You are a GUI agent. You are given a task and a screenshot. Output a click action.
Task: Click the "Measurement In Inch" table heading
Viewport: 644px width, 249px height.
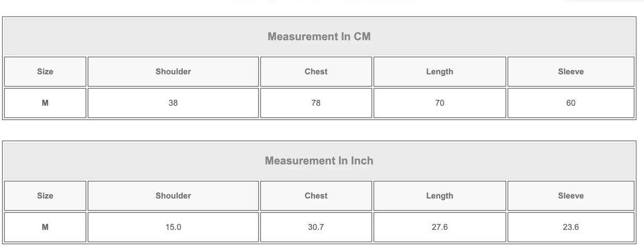(319, 160)
